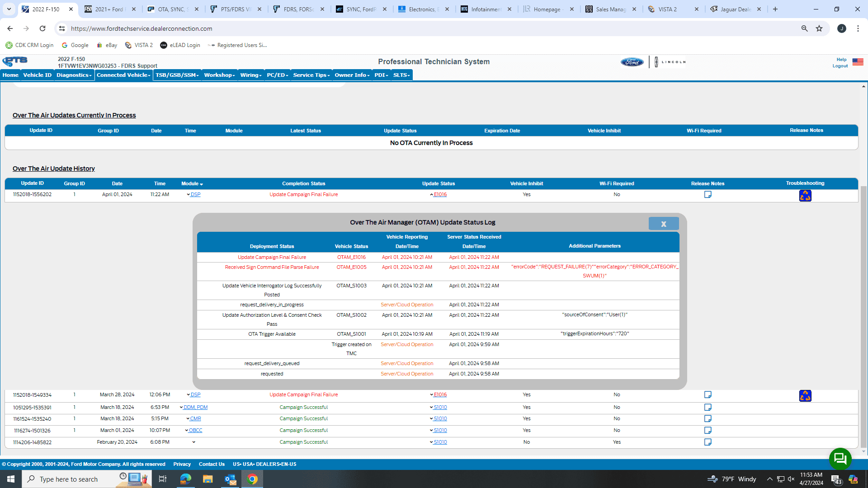The width and height of the screenshot is (868, 488).
Task: Open the Contact Us footer link
Action: tap(212, 464)
